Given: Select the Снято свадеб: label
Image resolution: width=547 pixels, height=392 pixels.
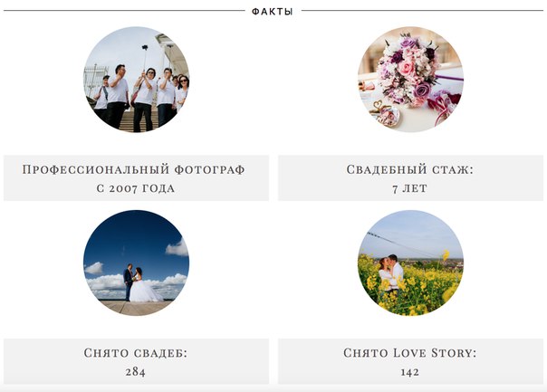Looking at the screenshot, I should (136, 352).
